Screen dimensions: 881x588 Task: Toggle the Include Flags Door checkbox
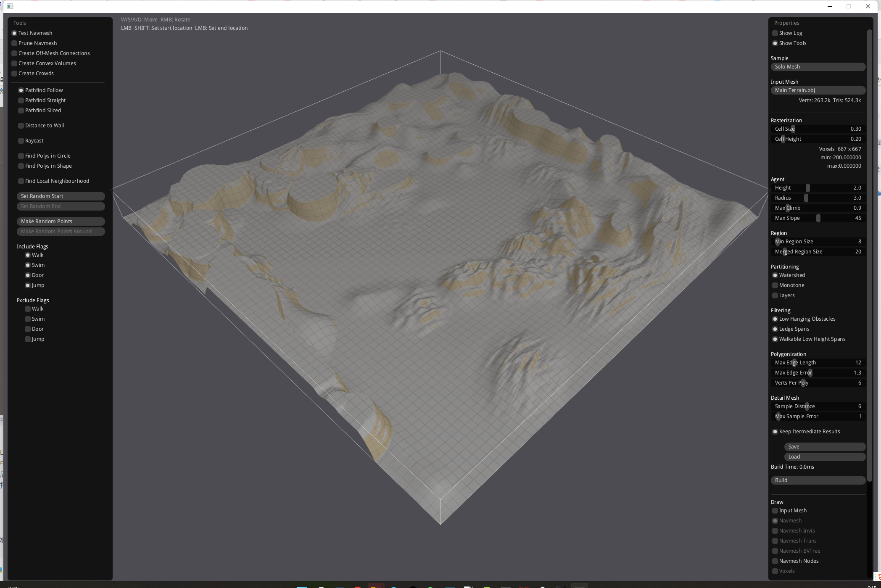[x=28, y=275]
